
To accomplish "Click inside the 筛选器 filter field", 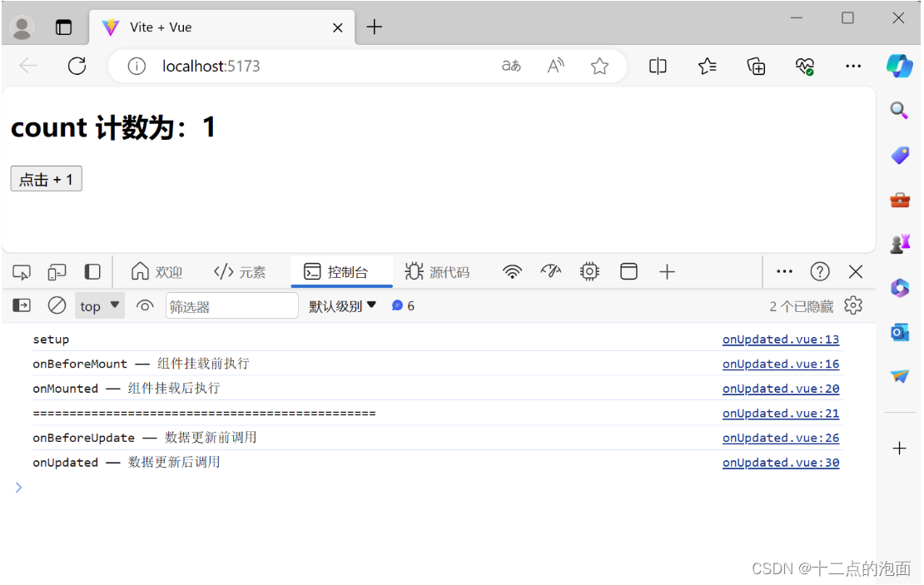I will coord(231,305).
